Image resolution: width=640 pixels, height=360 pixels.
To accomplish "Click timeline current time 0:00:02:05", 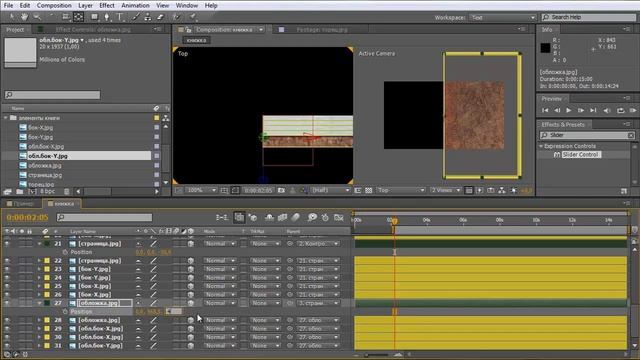I will (x=27, y=218).
